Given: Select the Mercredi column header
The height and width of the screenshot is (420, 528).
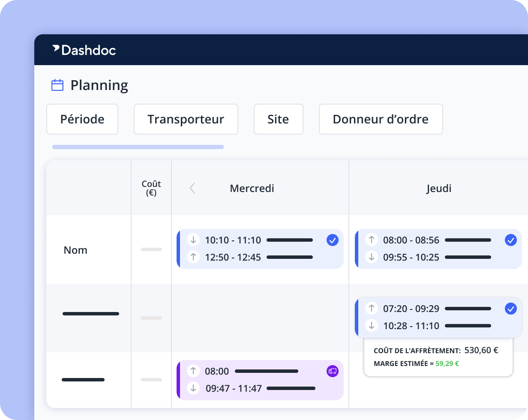Looking at the screenshot, I should [252, 188].
